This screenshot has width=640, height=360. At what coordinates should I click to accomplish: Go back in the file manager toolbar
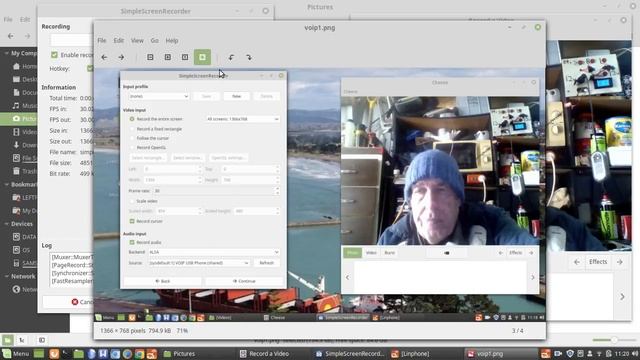[x=11, y=36]
